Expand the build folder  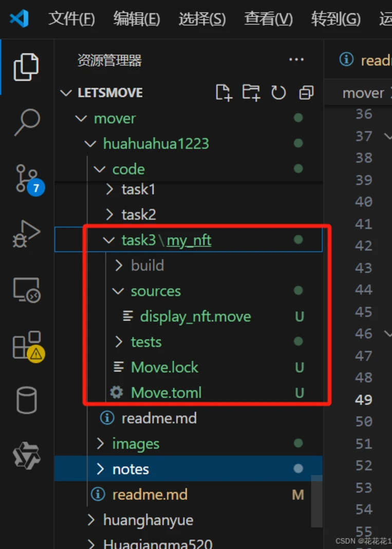pos(147,265)
